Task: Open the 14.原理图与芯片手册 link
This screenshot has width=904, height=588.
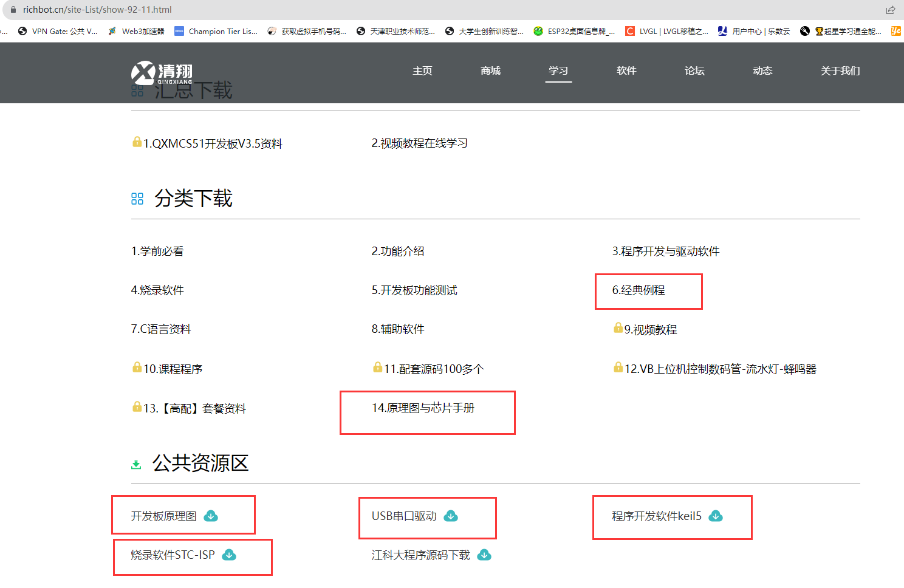Action: click(x=423, y=408)
